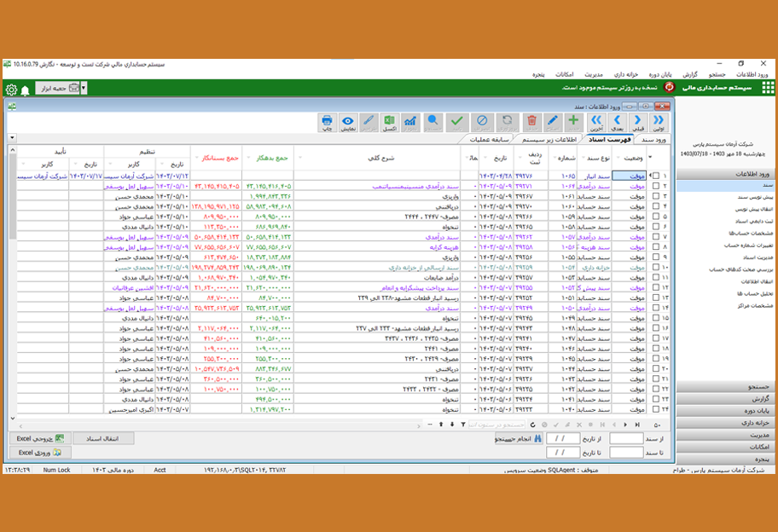The image size is (778, 532).
Task: Click the انجام جستجو search button
Action: point(519,439)
